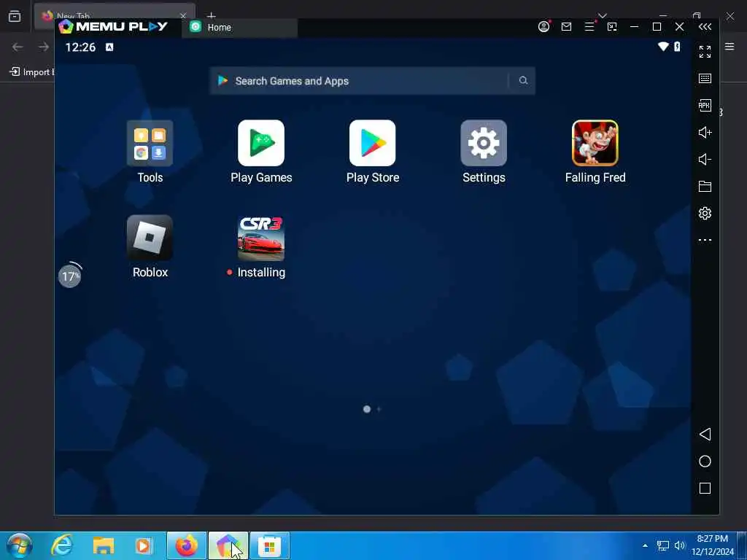
Task: Open MEmu messages envelope icon
Action: point(566,27)
